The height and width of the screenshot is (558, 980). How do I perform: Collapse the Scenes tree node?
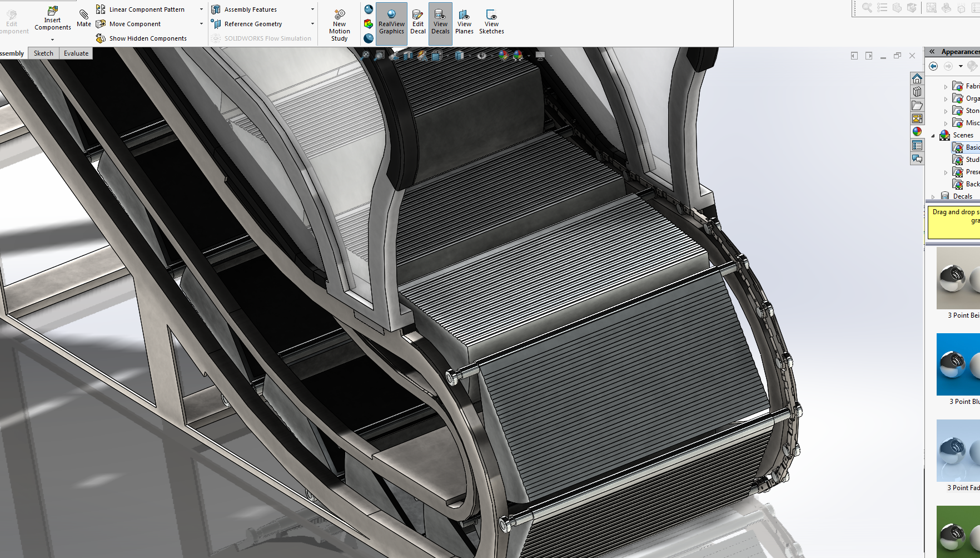click(933, 136)
